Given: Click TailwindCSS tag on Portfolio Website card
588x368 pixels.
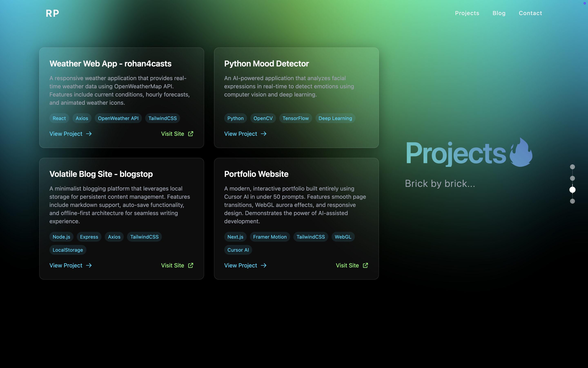Looking at the screenshot, I should 311,237.
